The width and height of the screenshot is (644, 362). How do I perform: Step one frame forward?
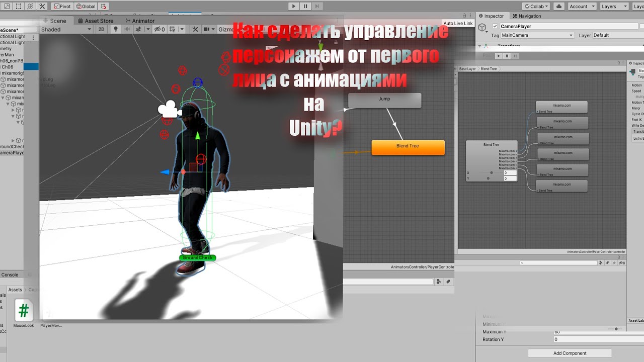pyautogui.click(x=317, y=6)
